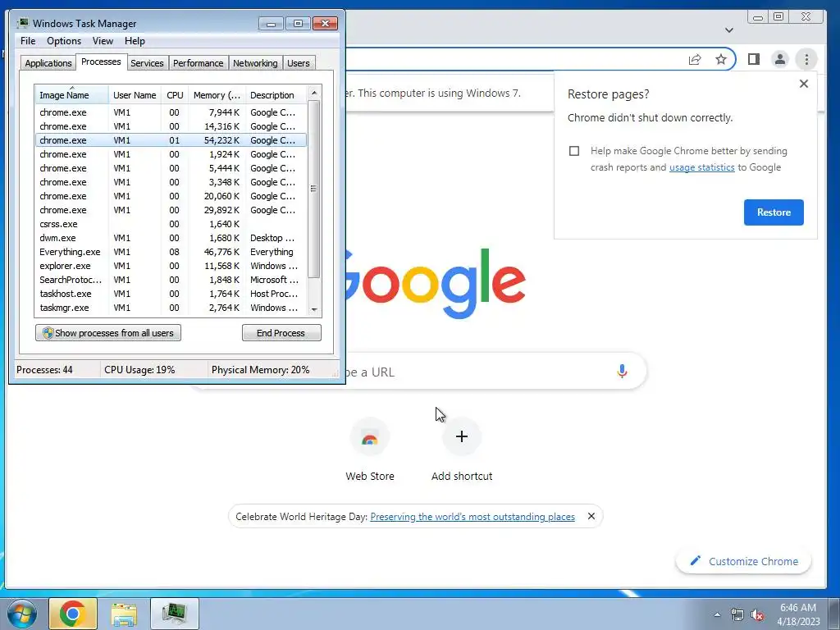Open Windows Explorer from taskbar
The height and width of the screenshot is (630, 840).
click(x=124, y=614)
